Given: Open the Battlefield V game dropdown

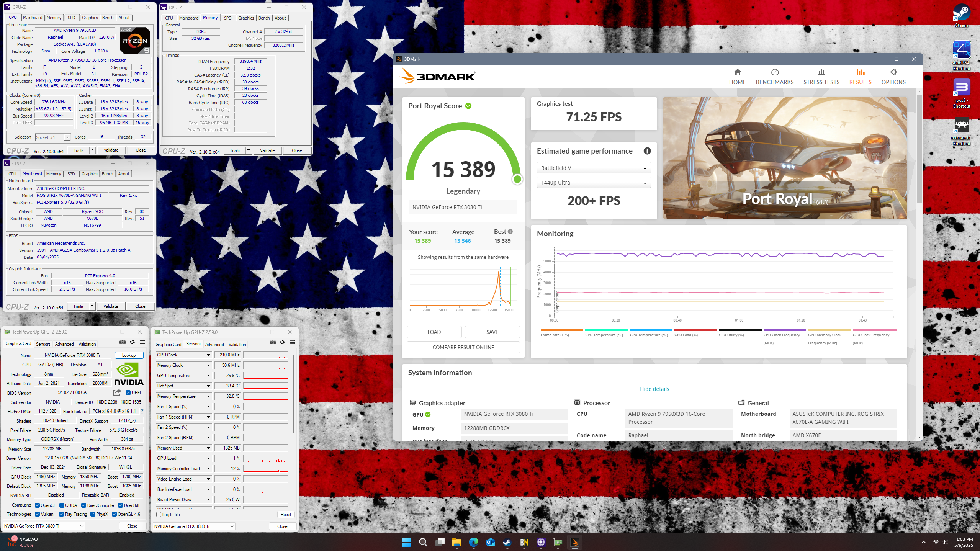Looking at the screenshot, I should click(x=594, y=168).
